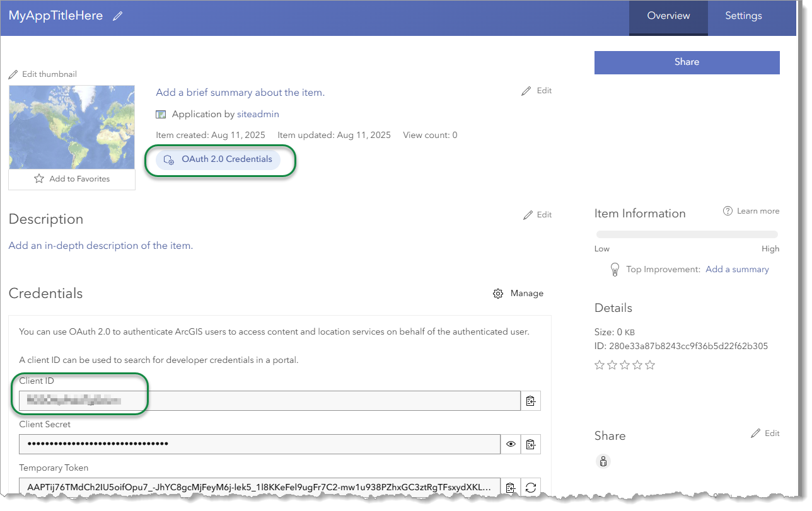
Task: Open the siteadmin owner profile link
Action: click(x=258, y=114)
